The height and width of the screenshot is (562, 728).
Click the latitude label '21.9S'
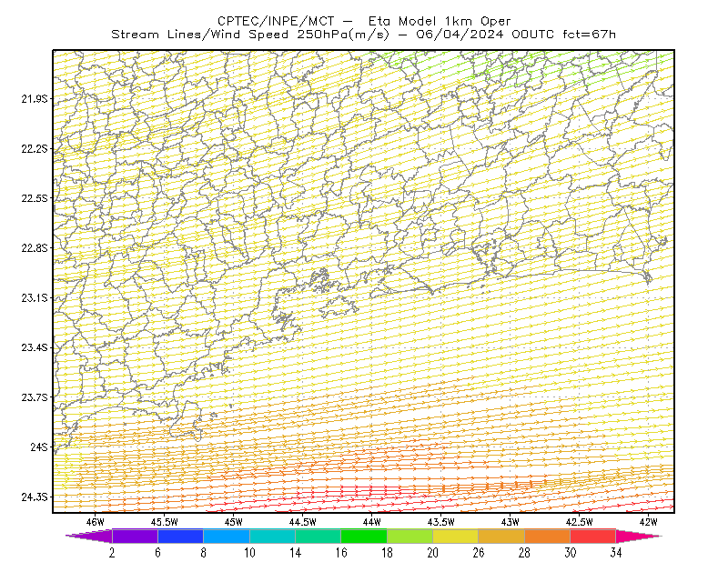(x=35, y=98)
